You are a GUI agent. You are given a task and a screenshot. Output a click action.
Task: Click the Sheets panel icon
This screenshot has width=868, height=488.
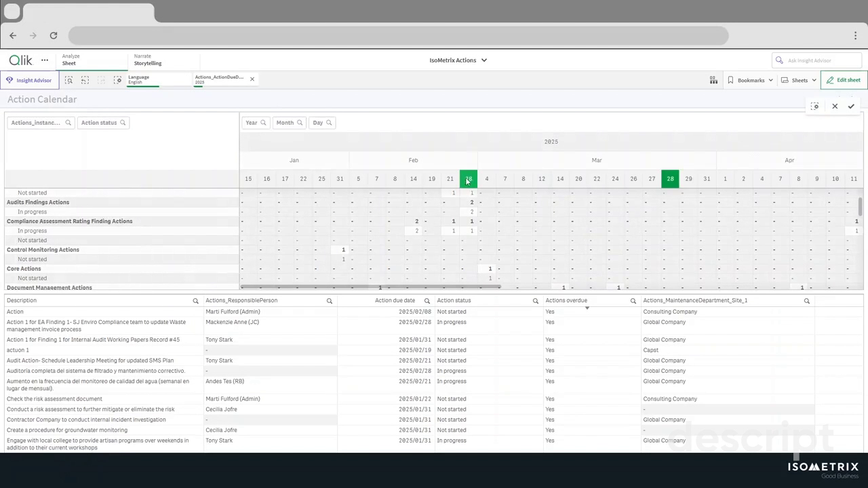click(x=785, y=80)
